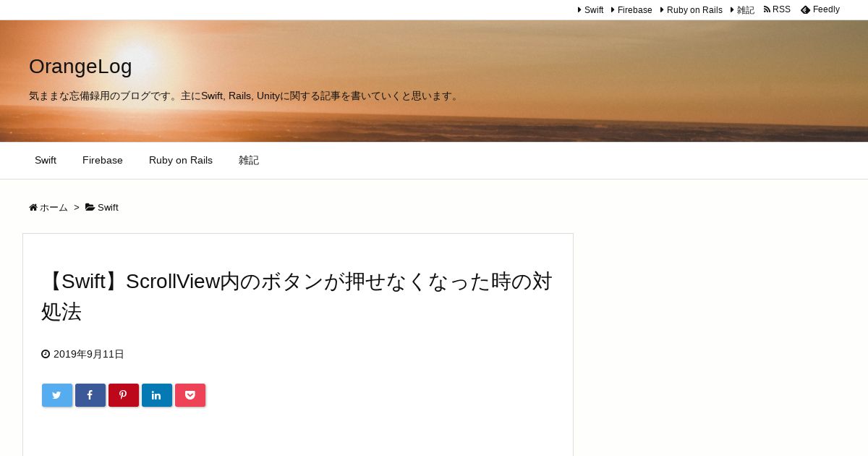Open the RSS feed link
868x456 pixels.
click(x=778, y=9)
